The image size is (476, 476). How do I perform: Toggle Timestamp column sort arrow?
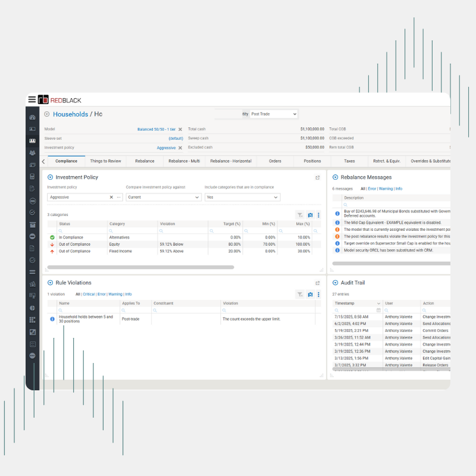point(378,303)
